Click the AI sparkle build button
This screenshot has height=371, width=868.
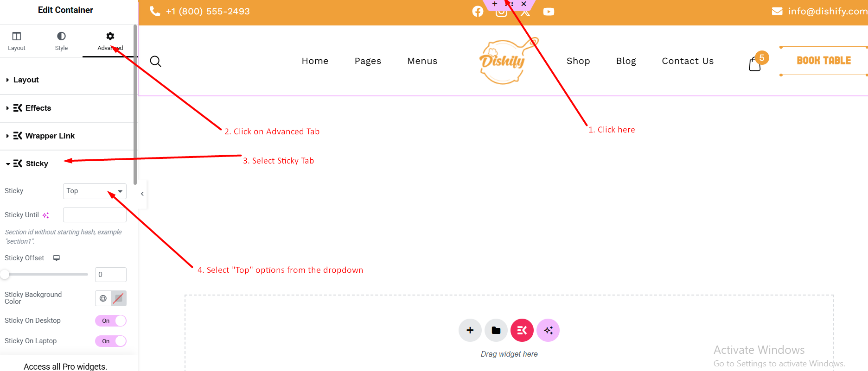click(548, 330)
